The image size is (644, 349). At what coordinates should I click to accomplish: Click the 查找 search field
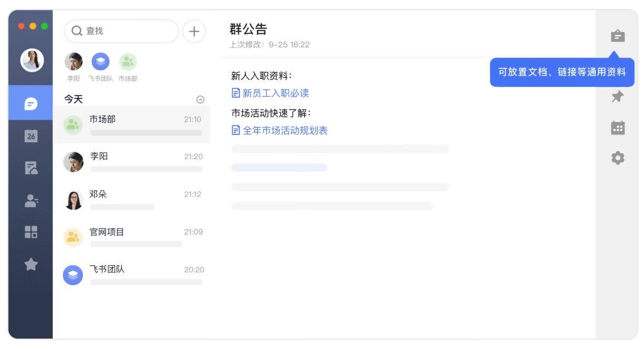[x=122, y=31]
